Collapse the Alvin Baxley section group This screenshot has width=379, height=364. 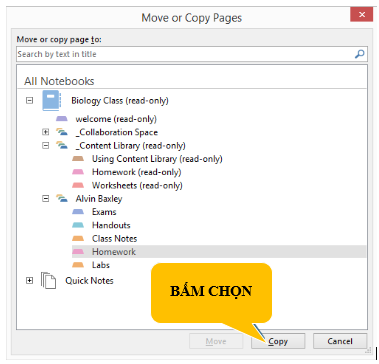[x=46, y=199]
